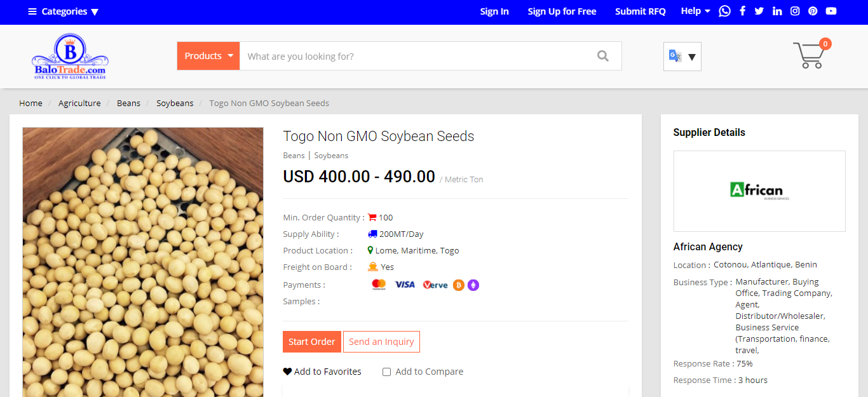Open Submit RFQ link
Screen dimensions: 868x397
(x=641, y=11)
